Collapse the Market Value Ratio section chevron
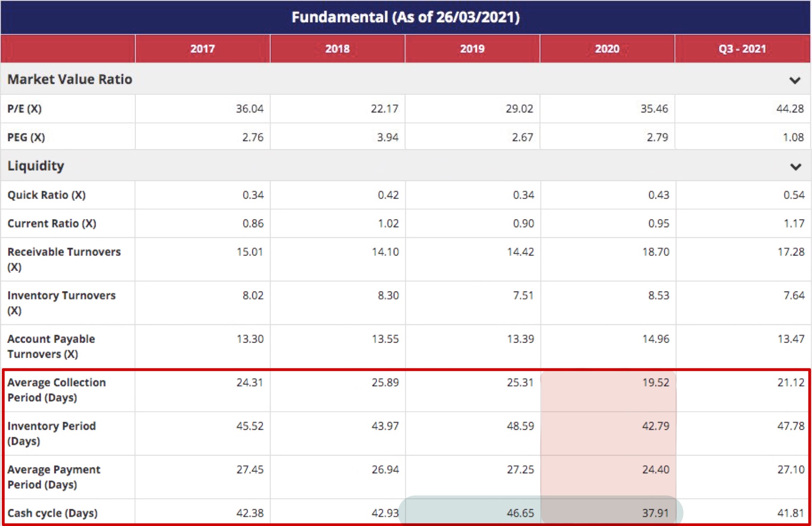 point(794,80)
